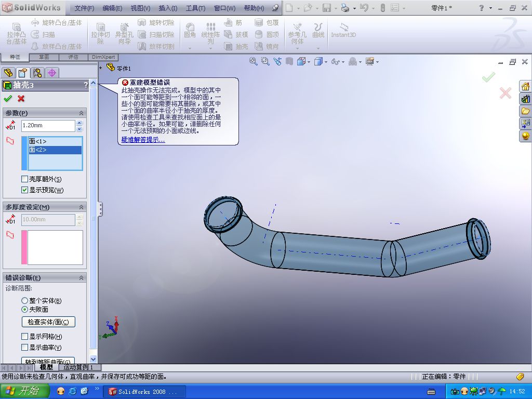Open the ConfigurationManager tab icon
The width and height of the screenshot is (532, 399).
click(x=37, y=72)
